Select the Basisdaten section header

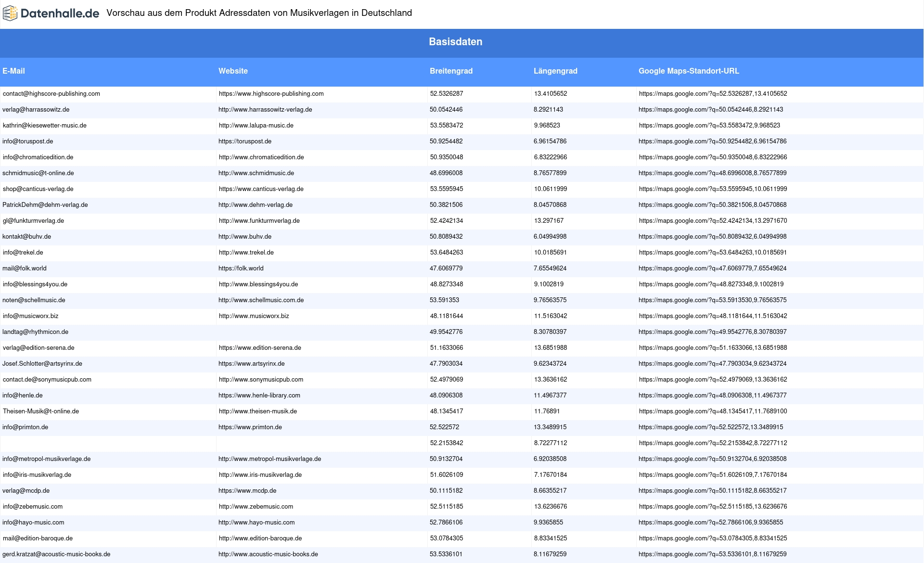click(455, 42)
